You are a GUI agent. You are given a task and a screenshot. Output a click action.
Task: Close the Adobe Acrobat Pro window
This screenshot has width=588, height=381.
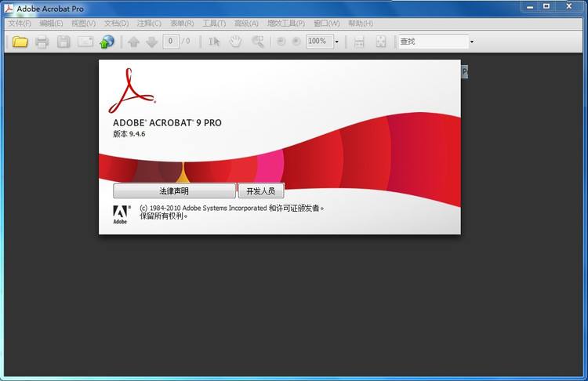point(569,6)
